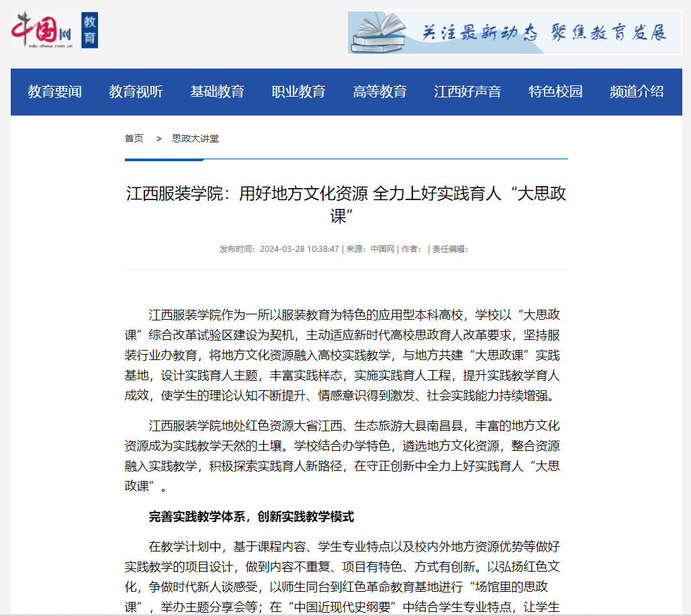Select 基础教育 in the navigation bar
This screenshot has height=616, width=691.
click(217, 92)
